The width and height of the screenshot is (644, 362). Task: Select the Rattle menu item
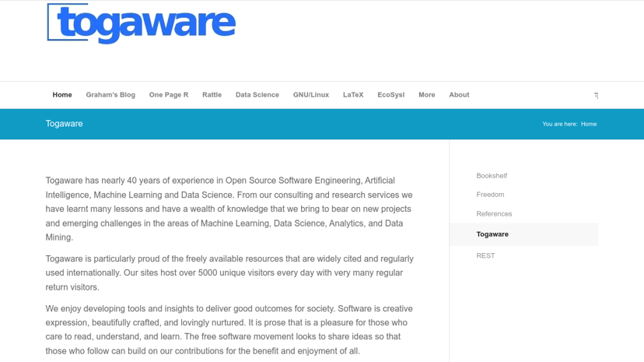pyautogui.click(x=212, y=95)
